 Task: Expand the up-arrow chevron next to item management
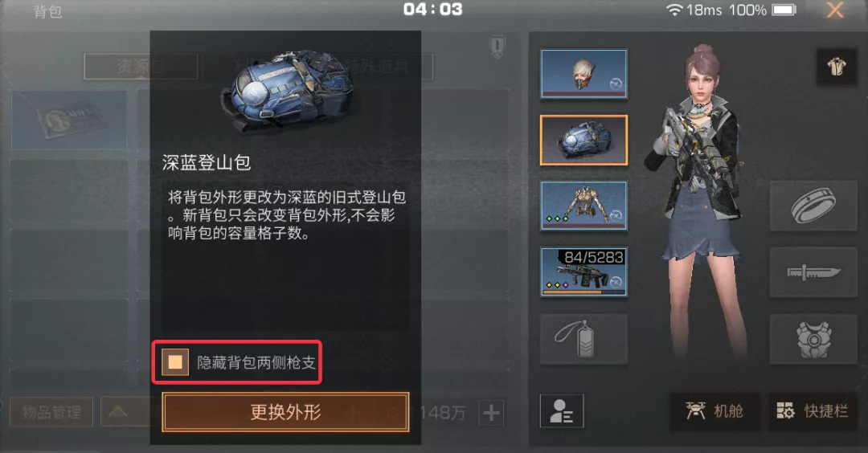(x=118, y=412)
